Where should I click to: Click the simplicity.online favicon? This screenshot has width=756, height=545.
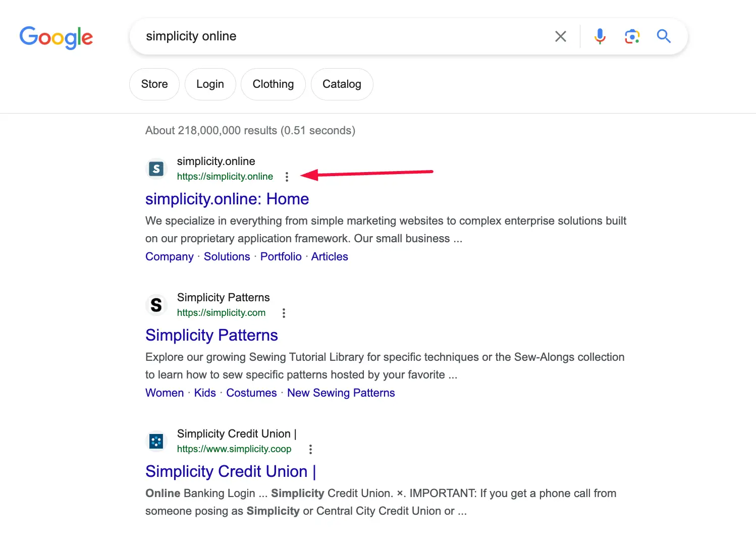[x=156, y=169]
